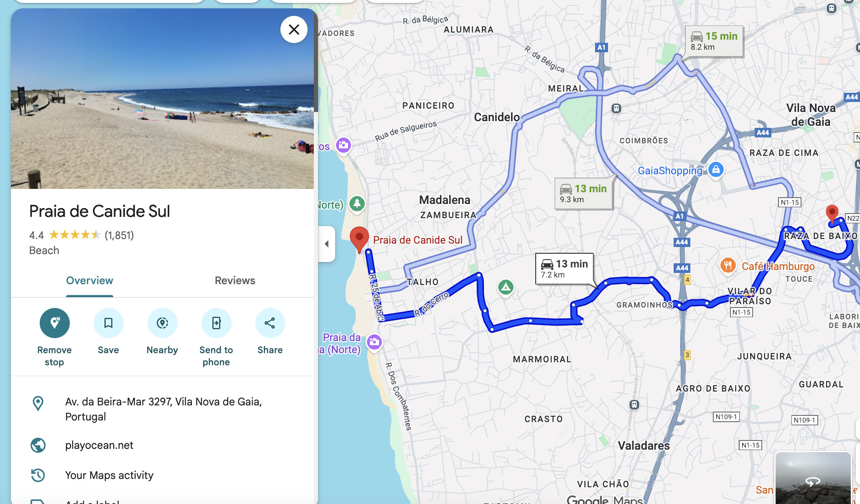Viewport: 860px width, 504px height.
Task: Open the Street View thumbnail
Action: (813, 478)
